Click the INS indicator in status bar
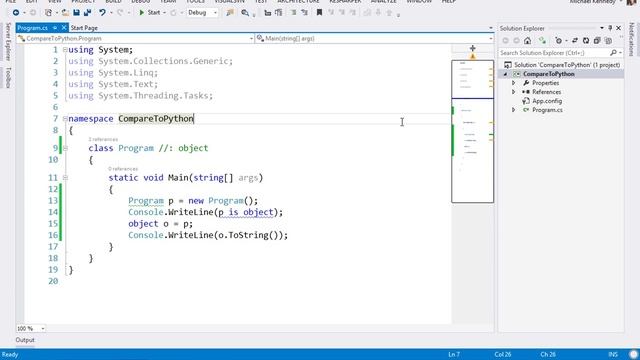The width and height of the screenshot is (640, 360). point(613,354)
